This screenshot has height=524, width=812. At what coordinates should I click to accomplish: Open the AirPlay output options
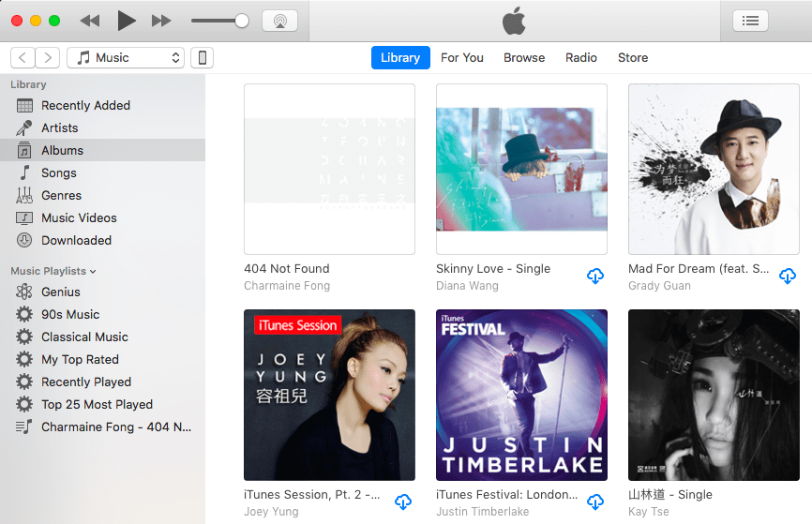click(x=279, y=21)
